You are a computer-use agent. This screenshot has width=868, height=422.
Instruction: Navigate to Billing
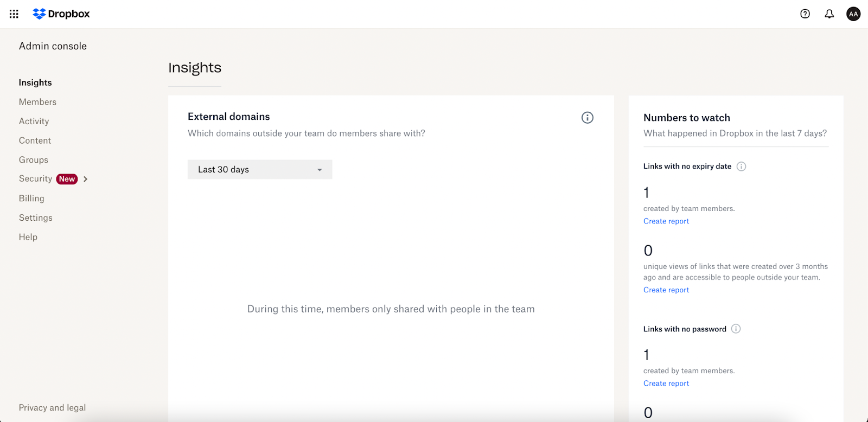click(31, 199)
